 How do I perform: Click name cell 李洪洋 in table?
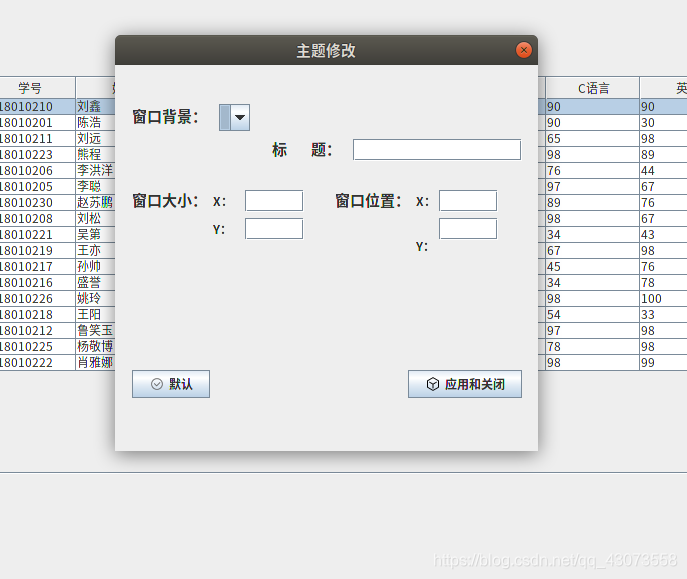pyautogui.click(x=96, y=170)
